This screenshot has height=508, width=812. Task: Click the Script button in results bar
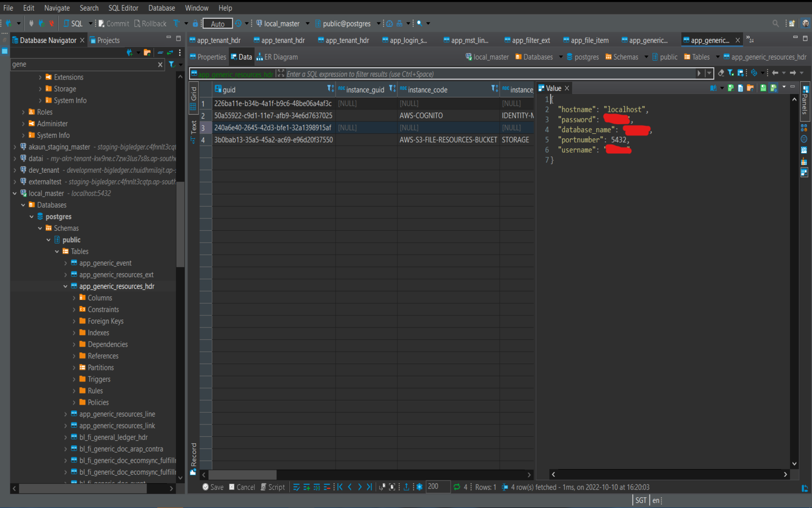point(272,487)
